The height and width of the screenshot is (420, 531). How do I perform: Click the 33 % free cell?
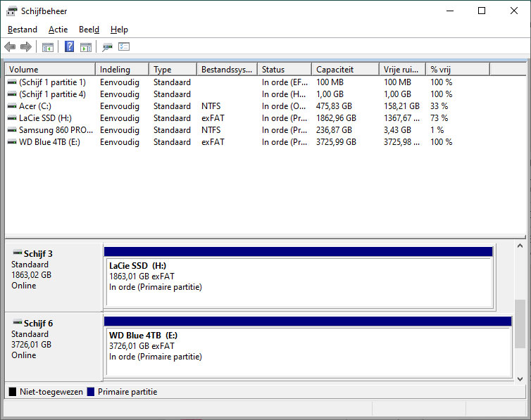point(439,106)
